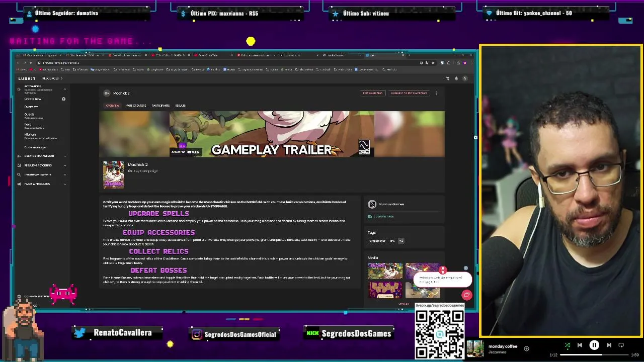644x362 pixels.
Task: Open the browser downloads icon
Action: click(458, 63)
